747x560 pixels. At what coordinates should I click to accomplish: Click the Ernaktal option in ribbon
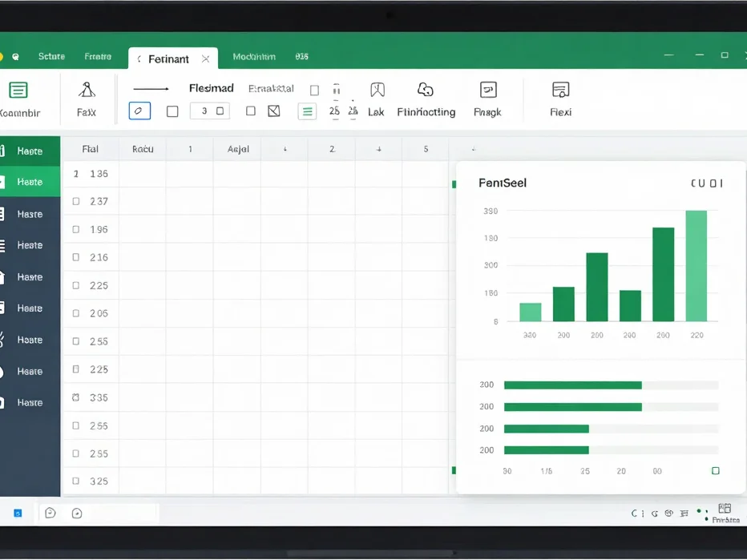271,89
